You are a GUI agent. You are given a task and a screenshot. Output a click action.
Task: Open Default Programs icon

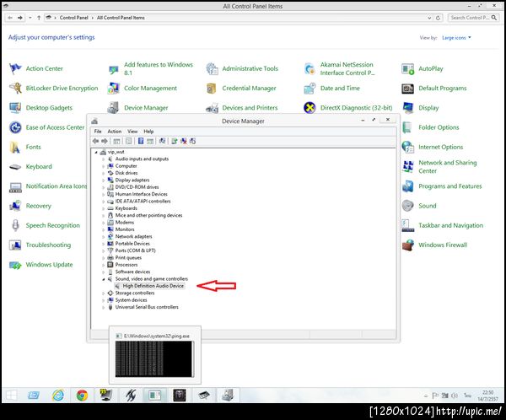coord(408,88)
